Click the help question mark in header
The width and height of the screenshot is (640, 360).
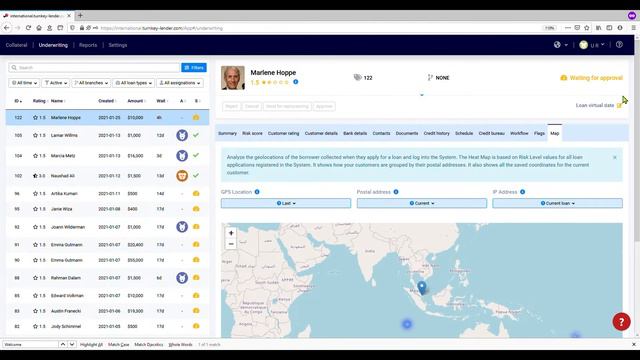click(619, 45)
